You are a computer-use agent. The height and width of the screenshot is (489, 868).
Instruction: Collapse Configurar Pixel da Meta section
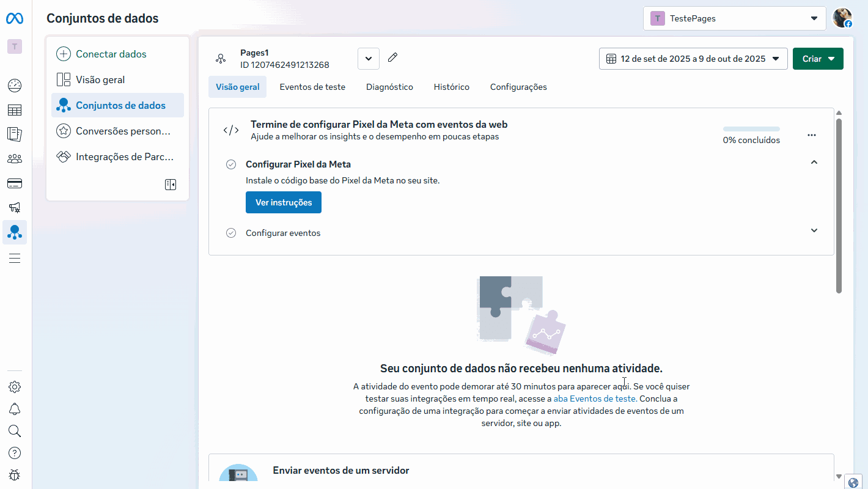[x=814, y=162]
